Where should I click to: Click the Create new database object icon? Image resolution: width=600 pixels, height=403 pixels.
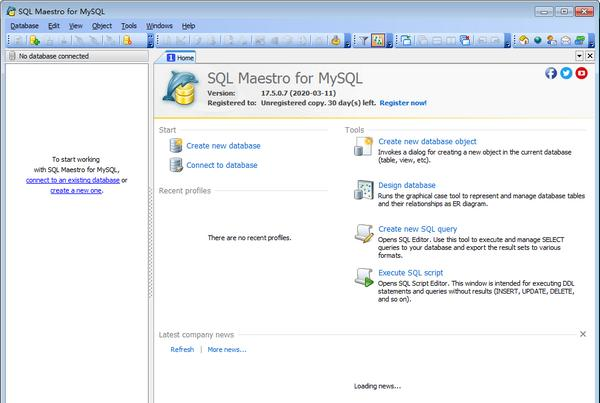[x=363, y=146]
